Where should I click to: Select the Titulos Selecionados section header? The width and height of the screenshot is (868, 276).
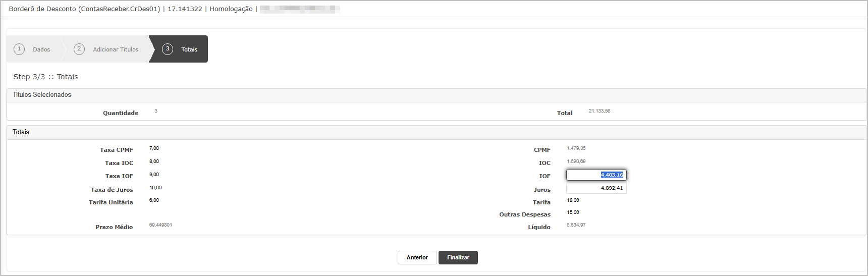coord(437,95)
